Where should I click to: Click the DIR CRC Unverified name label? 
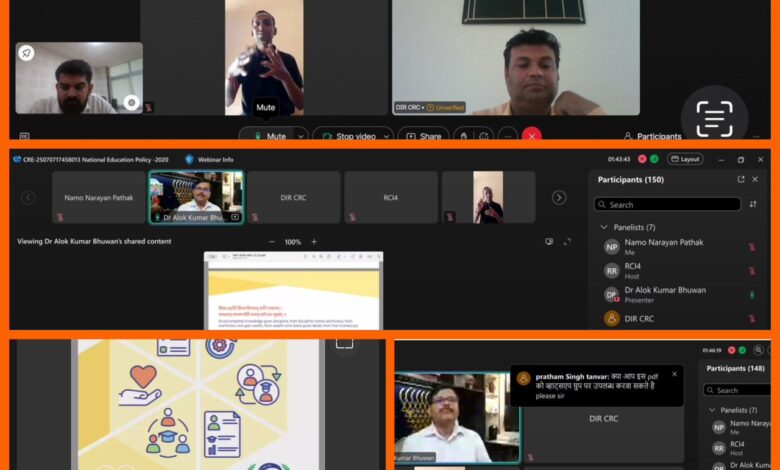[430, 107]
